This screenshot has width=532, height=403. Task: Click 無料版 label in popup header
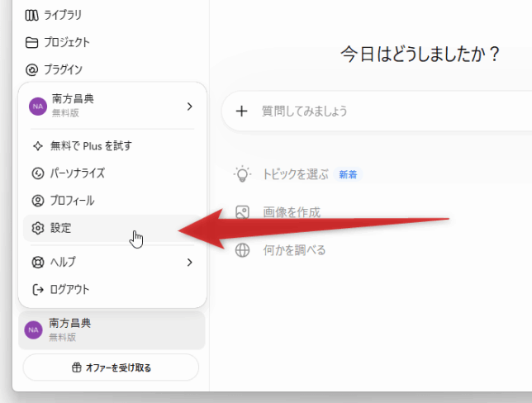click(65, 113)
